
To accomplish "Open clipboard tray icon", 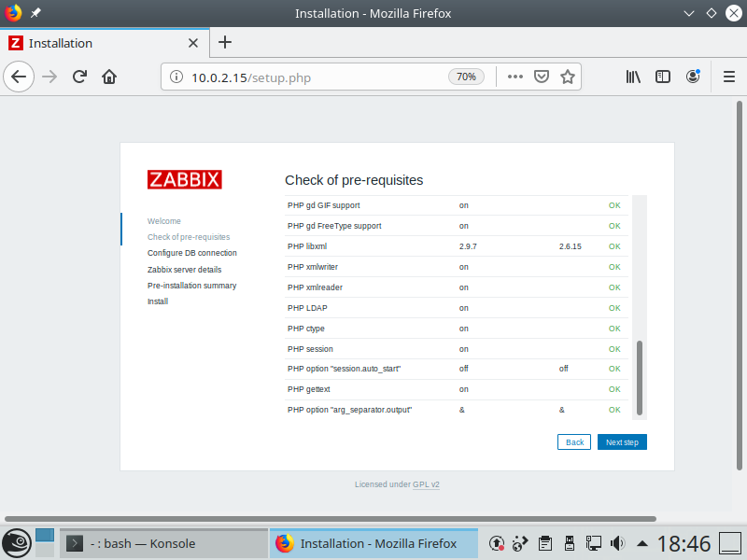I will pyautogui.click(x=545, y=543).
